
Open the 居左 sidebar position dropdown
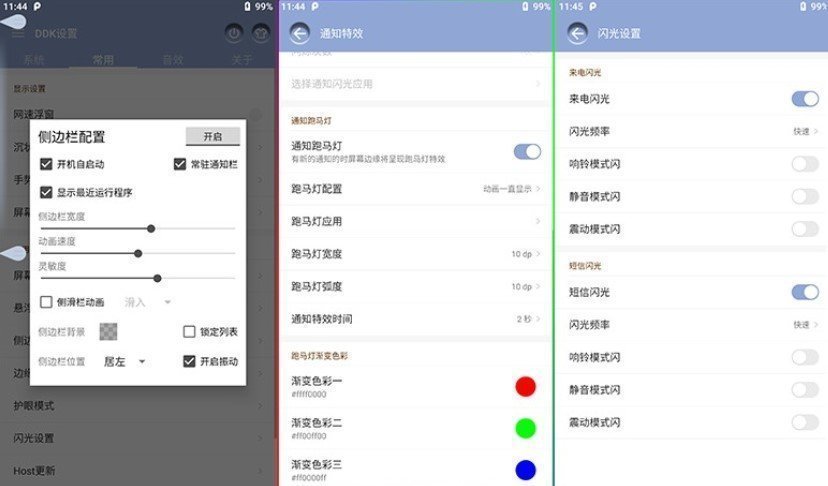[x=124, y=362]
